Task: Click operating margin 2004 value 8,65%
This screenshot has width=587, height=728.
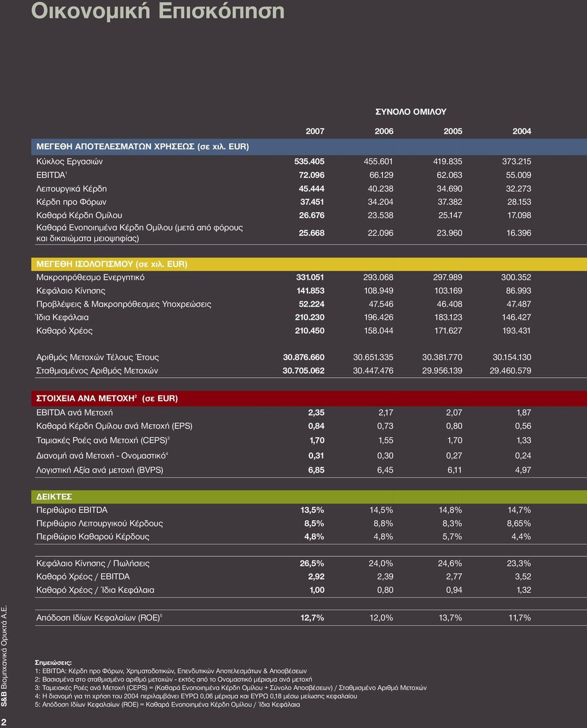Action: pyautogui.click(x=519, y=523)
